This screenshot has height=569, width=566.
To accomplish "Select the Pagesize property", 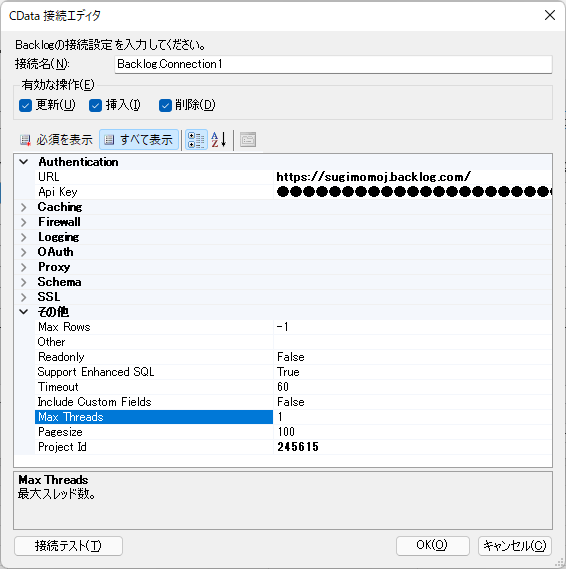I will [x=154, y=432].
